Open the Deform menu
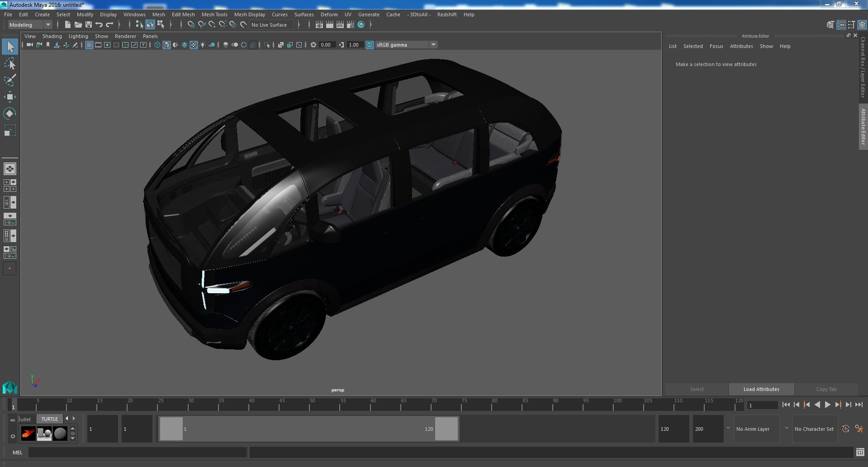868x467 pixels. tap(329, 14)
